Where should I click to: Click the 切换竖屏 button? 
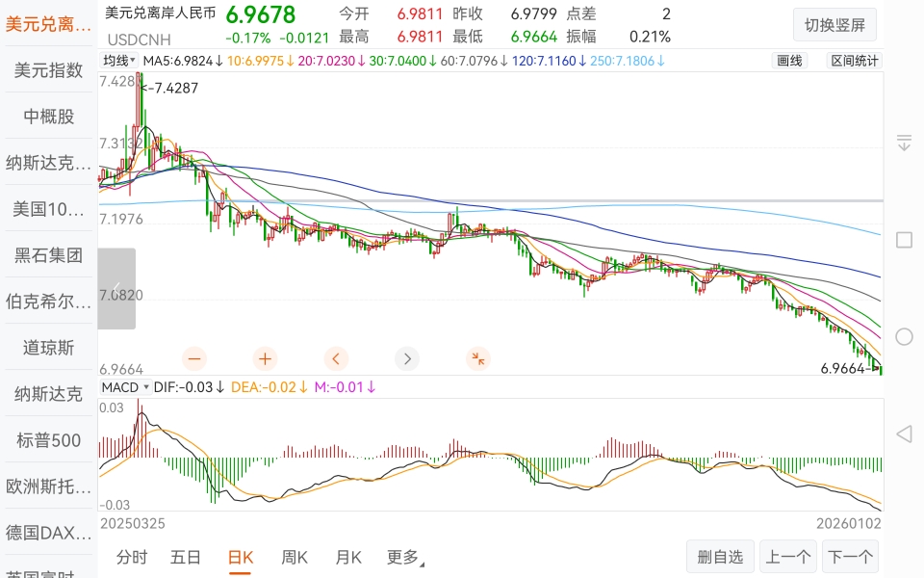tap(834, 24)
